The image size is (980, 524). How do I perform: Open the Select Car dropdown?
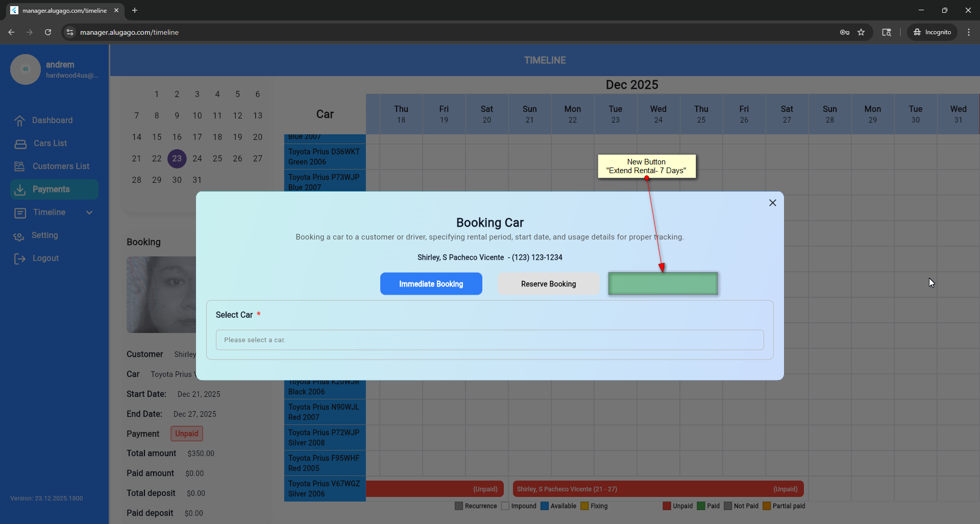tap(489, 340)
